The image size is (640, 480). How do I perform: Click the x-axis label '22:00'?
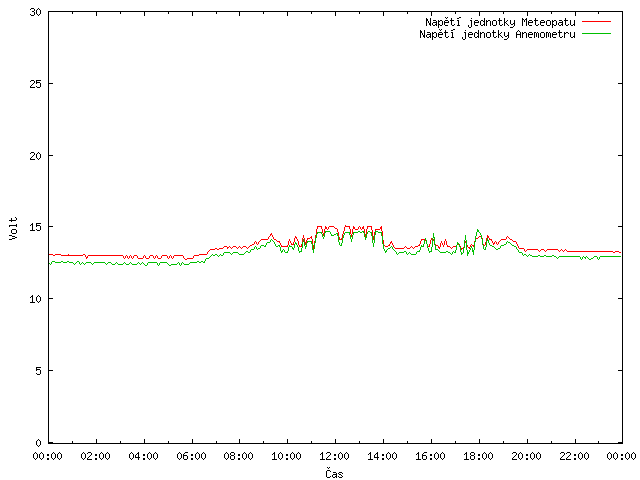[574, 456]
